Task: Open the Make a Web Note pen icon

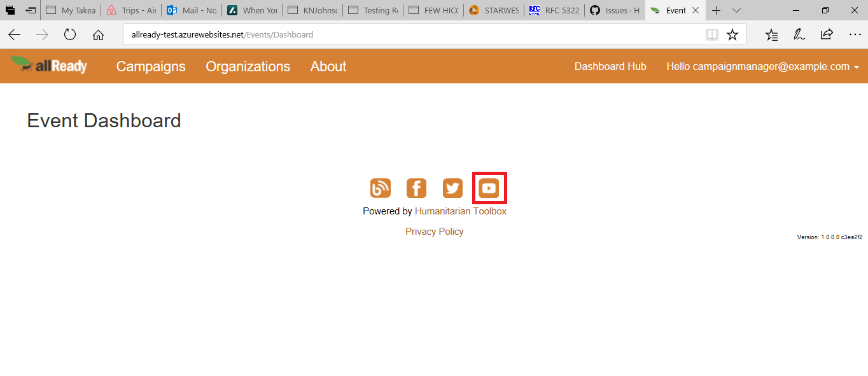Action: point(799,34)
